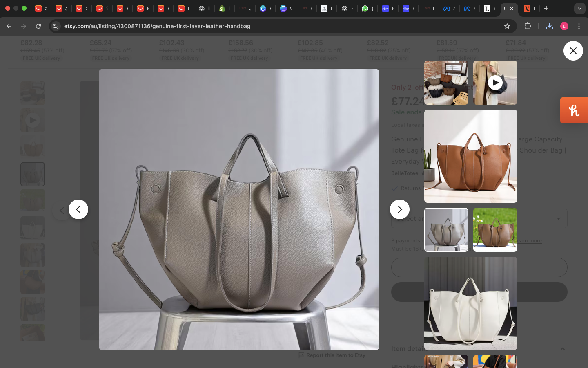The width and height of the screenshot is (588, 368).
Task: Close the image lightbox with the X button
Action: point(573,51)
